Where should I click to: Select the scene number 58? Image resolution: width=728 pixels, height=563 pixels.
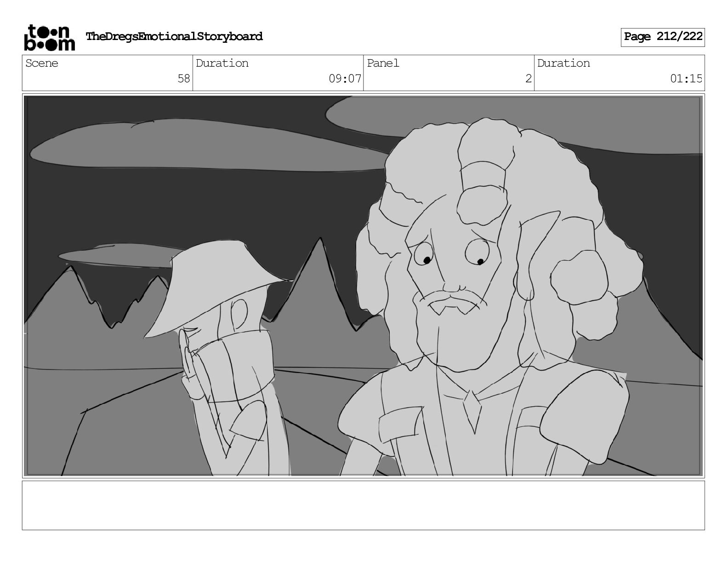coord(184,79)
